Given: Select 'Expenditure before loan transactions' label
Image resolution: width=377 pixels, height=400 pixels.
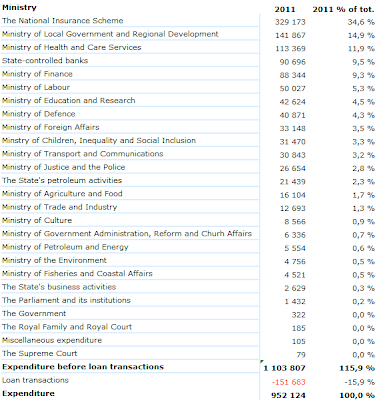Looking at the screenshot, I should click(x=83, y=367).
